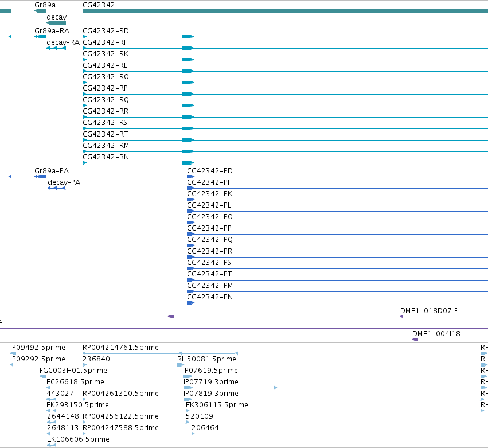Click EST IP07619.5prime

tap(210, 371)
